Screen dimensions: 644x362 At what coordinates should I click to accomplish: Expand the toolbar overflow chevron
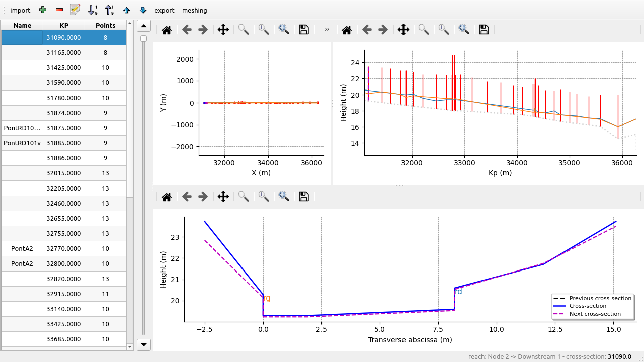[x=327, y=30]
